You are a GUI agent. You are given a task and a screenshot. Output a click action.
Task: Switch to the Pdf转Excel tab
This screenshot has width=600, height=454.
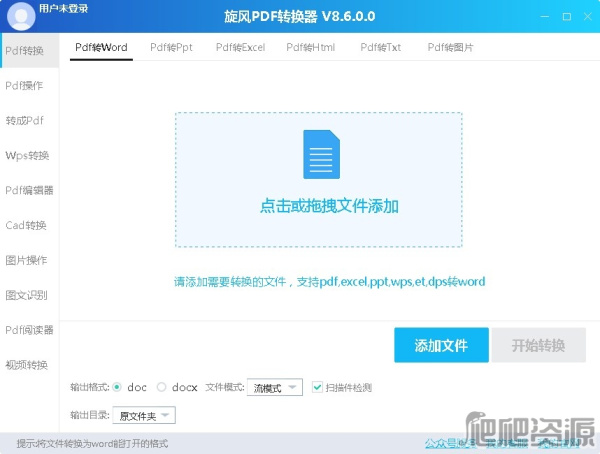(x=240, y=47)
